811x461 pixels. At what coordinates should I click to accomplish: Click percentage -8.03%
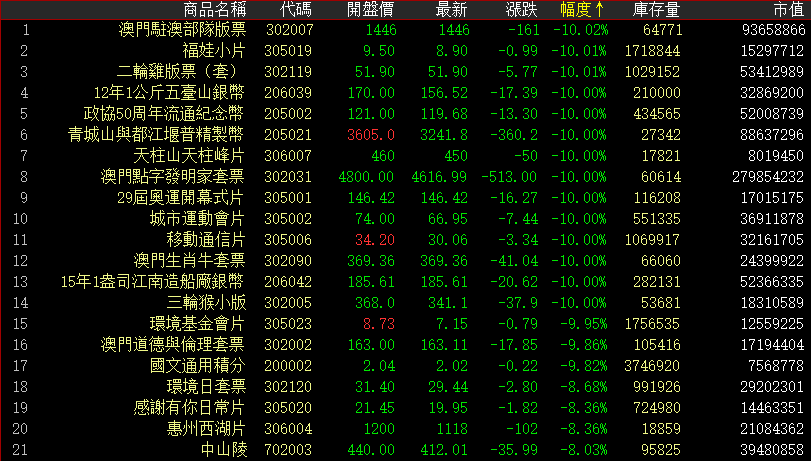click(x=583, y=450)
